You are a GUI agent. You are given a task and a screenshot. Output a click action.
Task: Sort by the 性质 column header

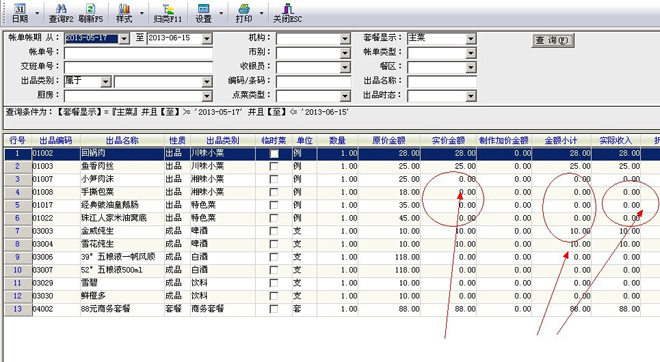[x=177, y=140]
